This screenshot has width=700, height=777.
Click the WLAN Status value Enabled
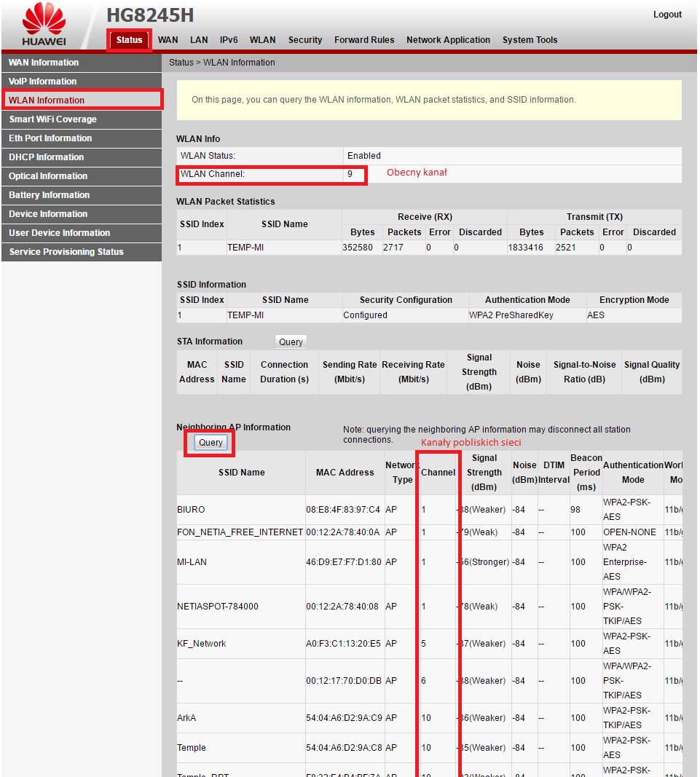(x=364, y=156)
